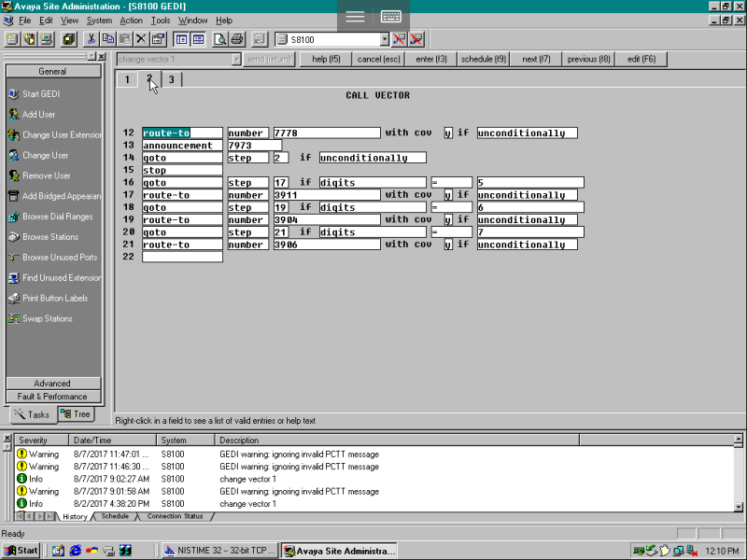Image resolution: width=747 pixels, height=560 pixels.
Task: Open the Schedule tab in log pane
Action: tap(115, 516)
